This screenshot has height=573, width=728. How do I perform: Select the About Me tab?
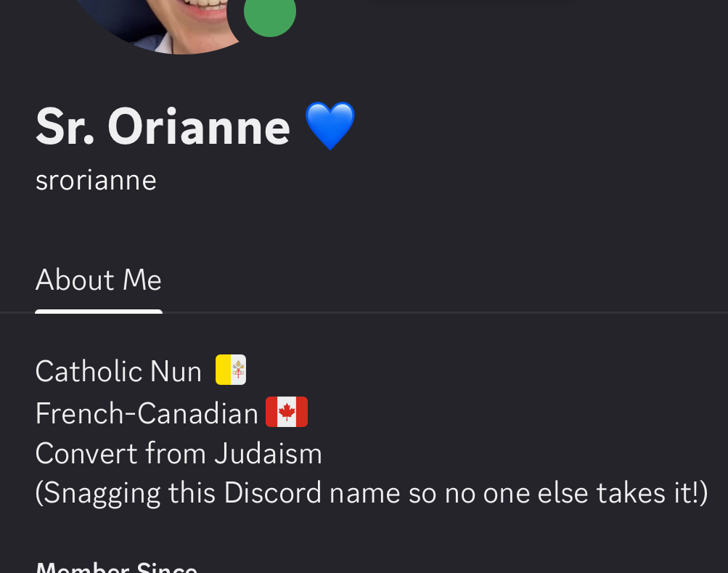(99, 280)
